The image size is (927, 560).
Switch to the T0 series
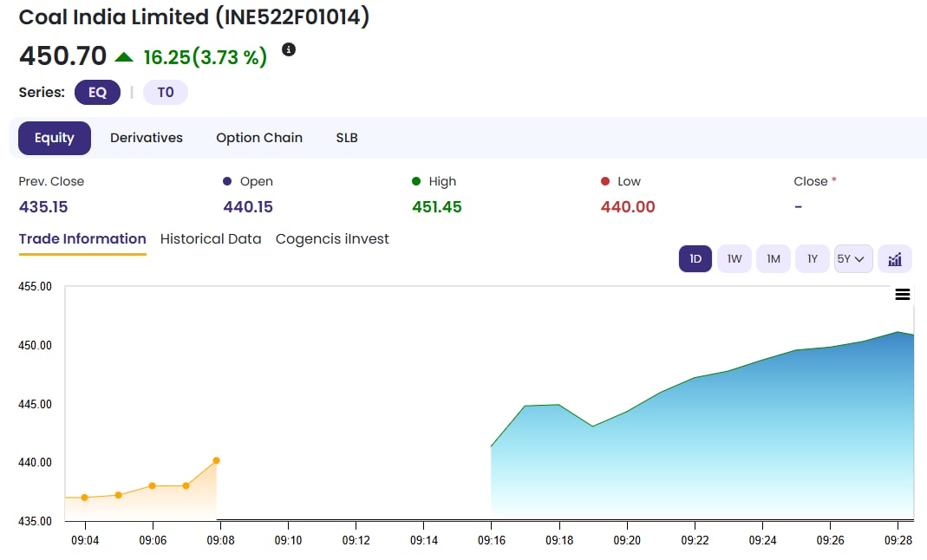click(165, 92)
